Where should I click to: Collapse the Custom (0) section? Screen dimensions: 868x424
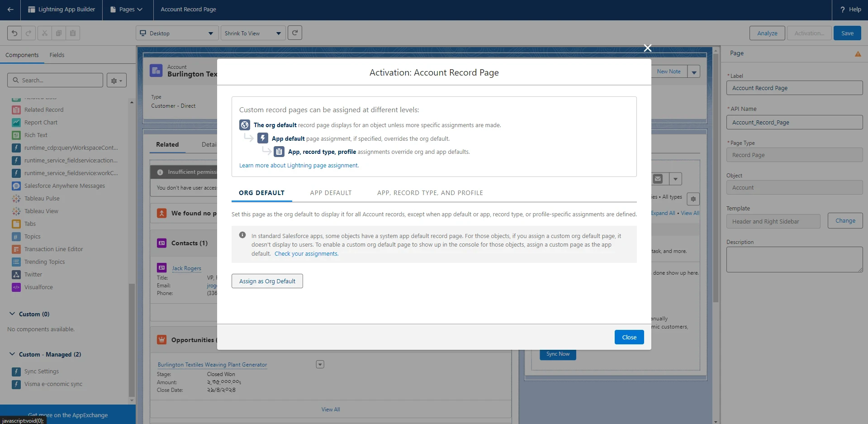click(x=12, y=314)
